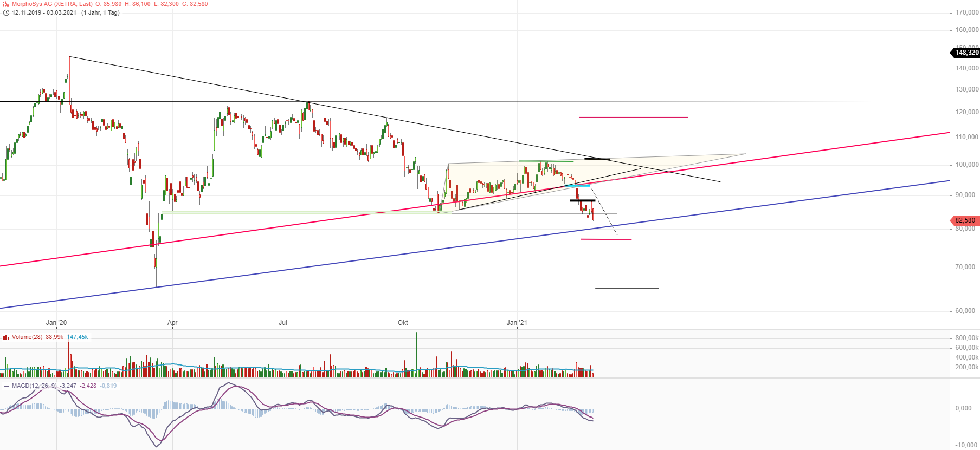
Task: Click the Apr time axis label
Action: tap(172, 323)
